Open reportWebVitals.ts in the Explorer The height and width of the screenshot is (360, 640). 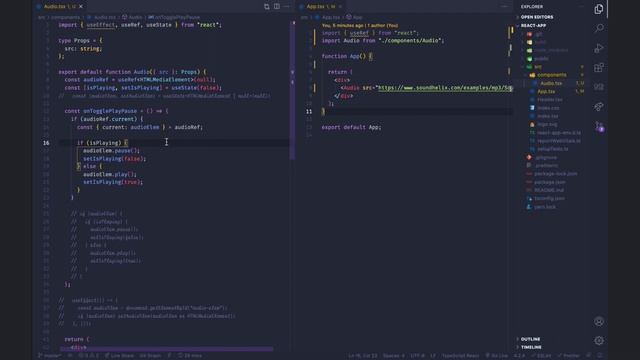(x=559, y=141)
